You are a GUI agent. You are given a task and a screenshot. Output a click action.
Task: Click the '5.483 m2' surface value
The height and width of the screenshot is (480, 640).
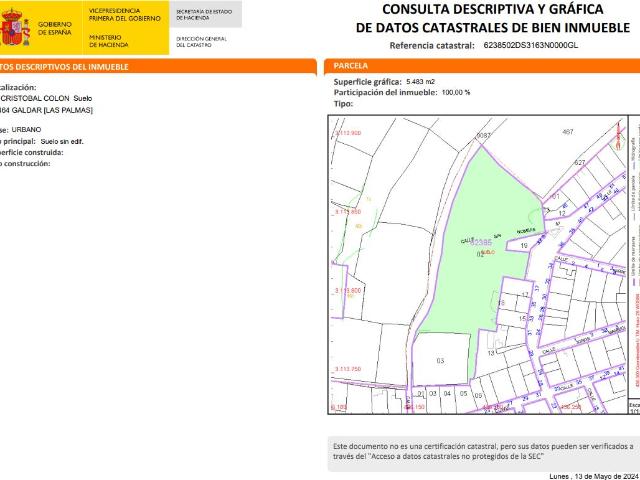[x=420, y=82]
